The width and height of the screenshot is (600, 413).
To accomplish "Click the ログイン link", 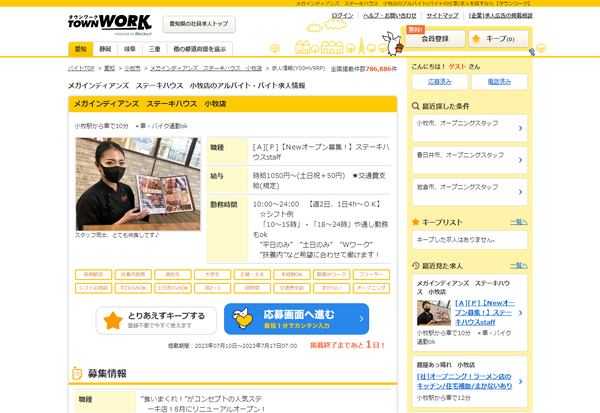I will (342, 16).
